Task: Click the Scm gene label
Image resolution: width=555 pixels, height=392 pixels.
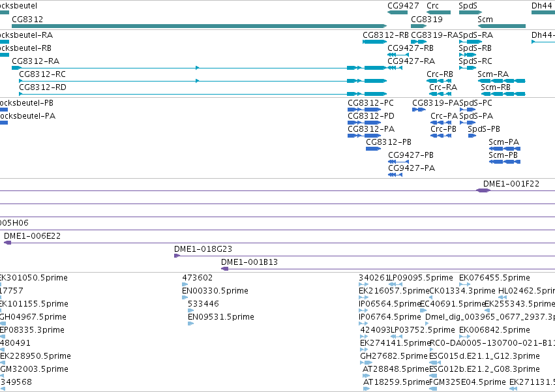Action: (485, 19)
